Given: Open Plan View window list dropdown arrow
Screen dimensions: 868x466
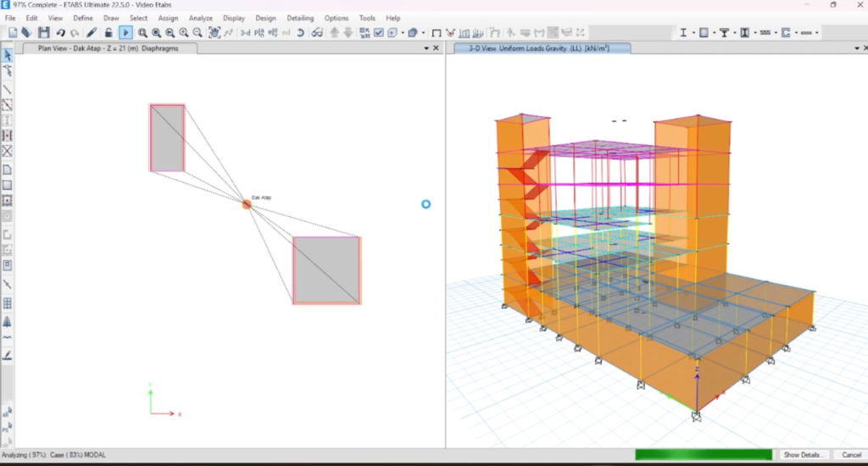Looking at the screenshot, I should point(426,48).
